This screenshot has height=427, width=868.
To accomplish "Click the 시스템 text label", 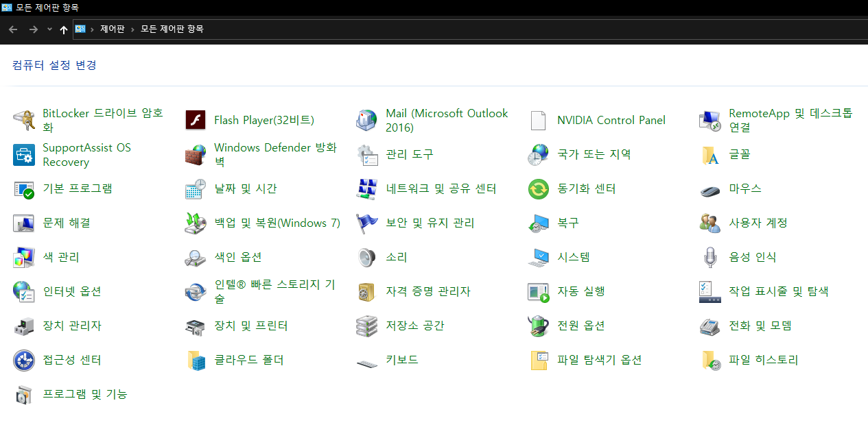I will (x=574, y=258).
